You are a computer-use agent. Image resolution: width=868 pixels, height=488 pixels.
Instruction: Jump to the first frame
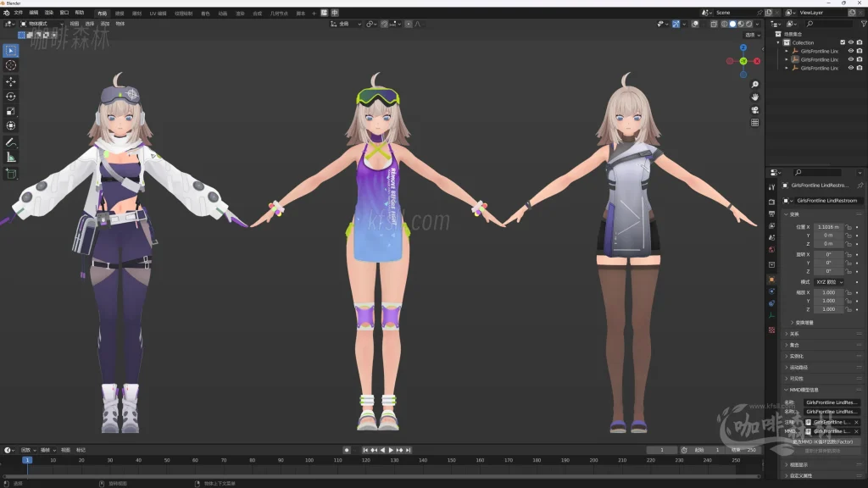(x=365, y=451)
